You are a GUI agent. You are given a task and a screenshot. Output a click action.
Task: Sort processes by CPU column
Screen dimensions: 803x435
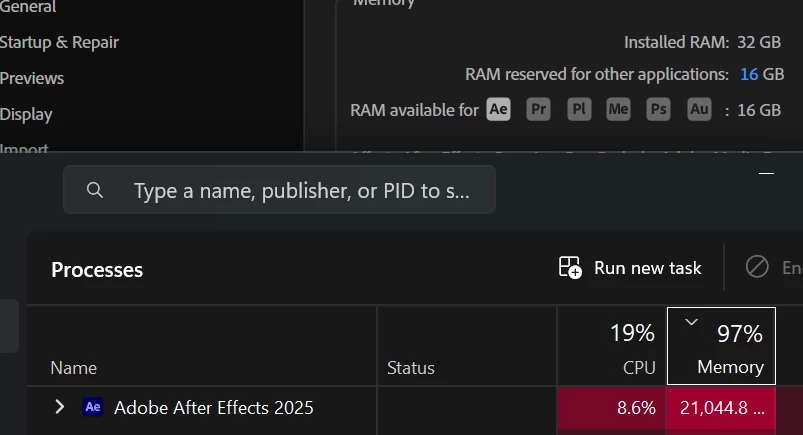[x=612, y=346]
